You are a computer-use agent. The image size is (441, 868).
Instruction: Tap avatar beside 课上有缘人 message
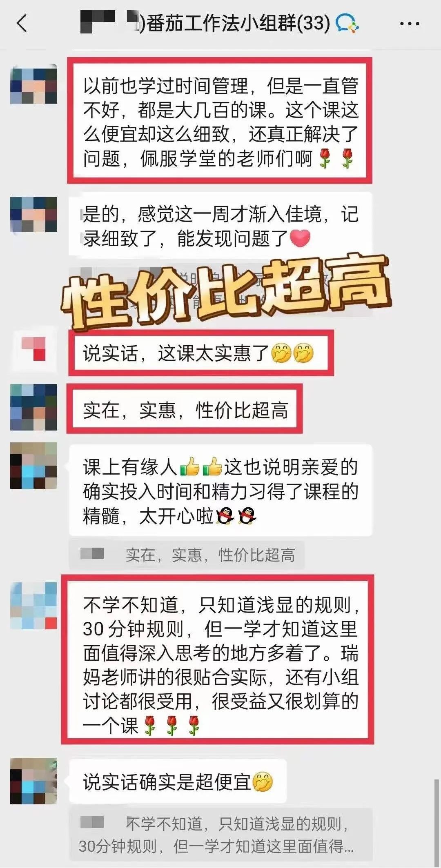33,466
